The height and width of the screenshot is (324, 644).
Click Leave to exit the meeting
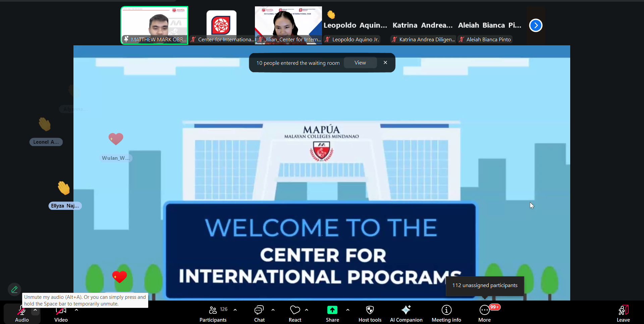(623, 313)
